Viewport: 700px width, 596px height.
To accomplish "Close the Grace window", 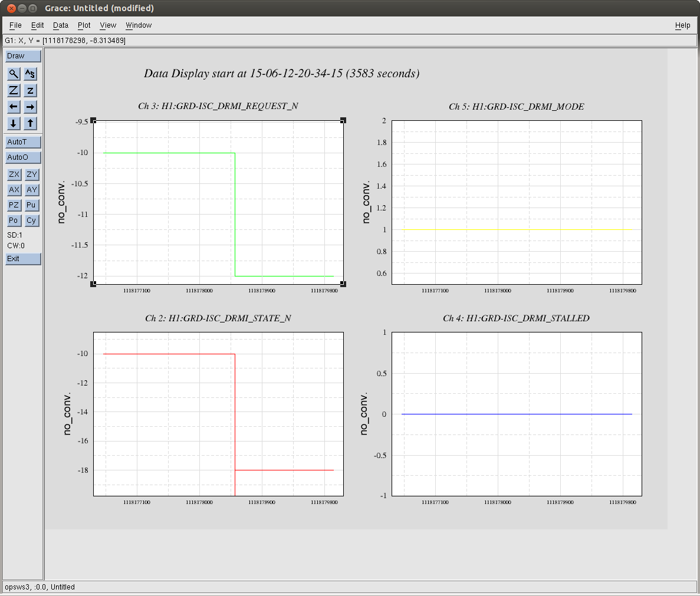I will (x=12, y=8).
